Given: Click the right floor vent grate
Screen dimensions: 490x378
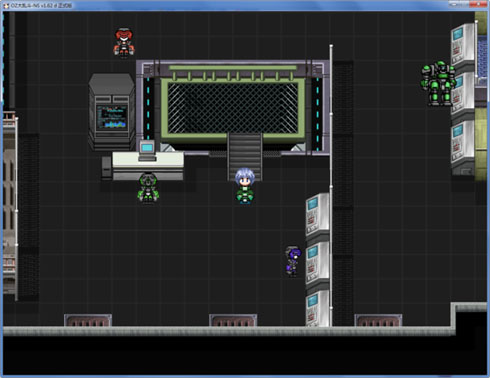Looking at the screenshot, I should (378, 320).
